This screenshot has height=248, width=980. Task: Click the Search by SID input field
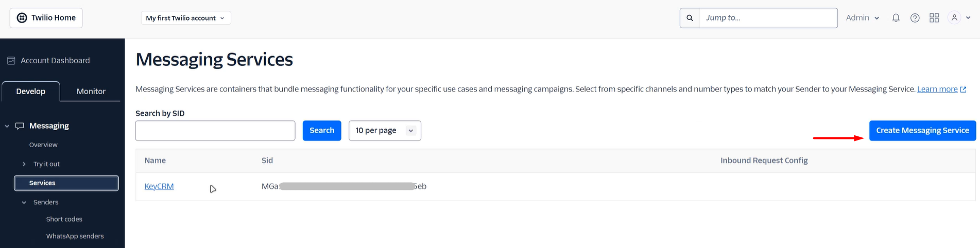pyautogui.click(x=215, y=131)
